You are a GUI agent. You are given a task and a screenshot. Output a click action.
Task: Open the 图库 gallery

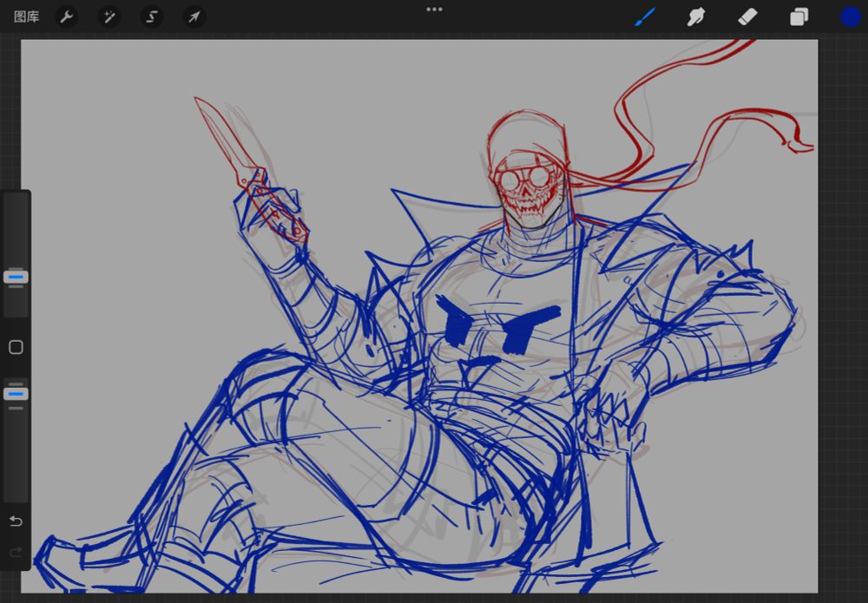click(26, 16)
